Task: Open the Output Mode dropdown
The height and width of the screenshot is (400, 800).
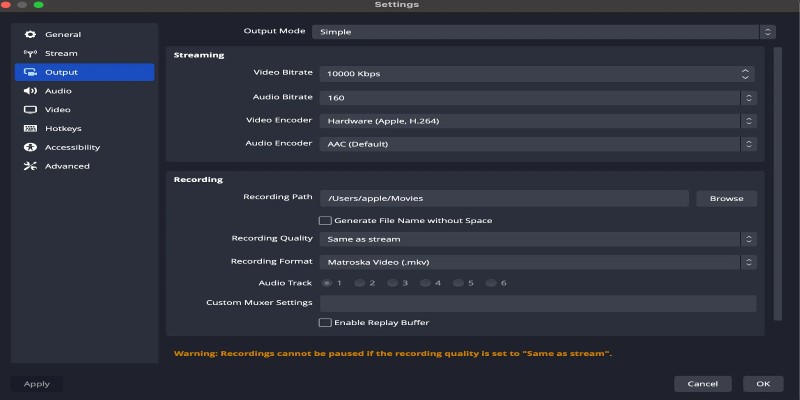Action: pyautogui.click(x=544, y=32)
